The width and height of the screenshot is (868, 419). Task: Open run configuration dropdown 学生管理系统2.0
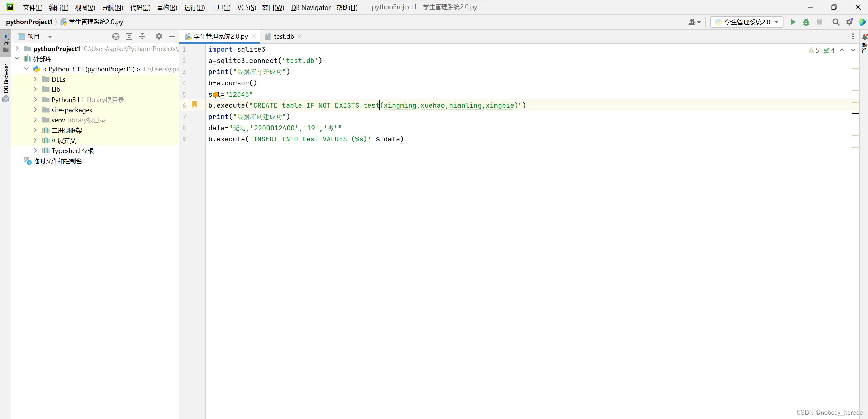pos(747,22)
